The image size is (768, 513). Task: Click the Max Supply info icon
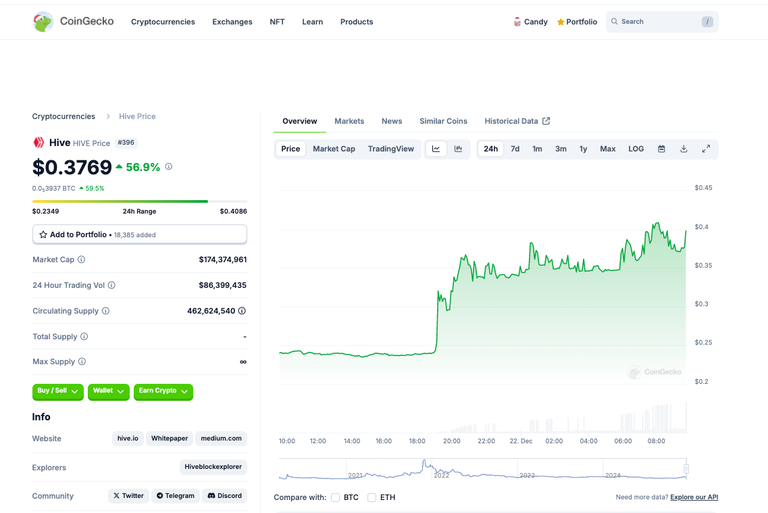coord(82,362)
